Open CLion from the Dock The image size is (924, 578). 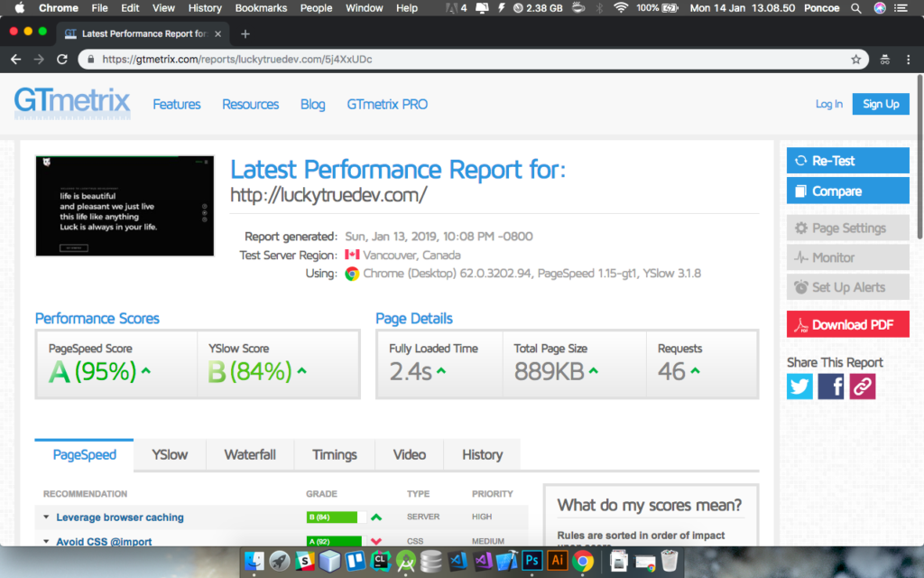(x=381, y=560)
